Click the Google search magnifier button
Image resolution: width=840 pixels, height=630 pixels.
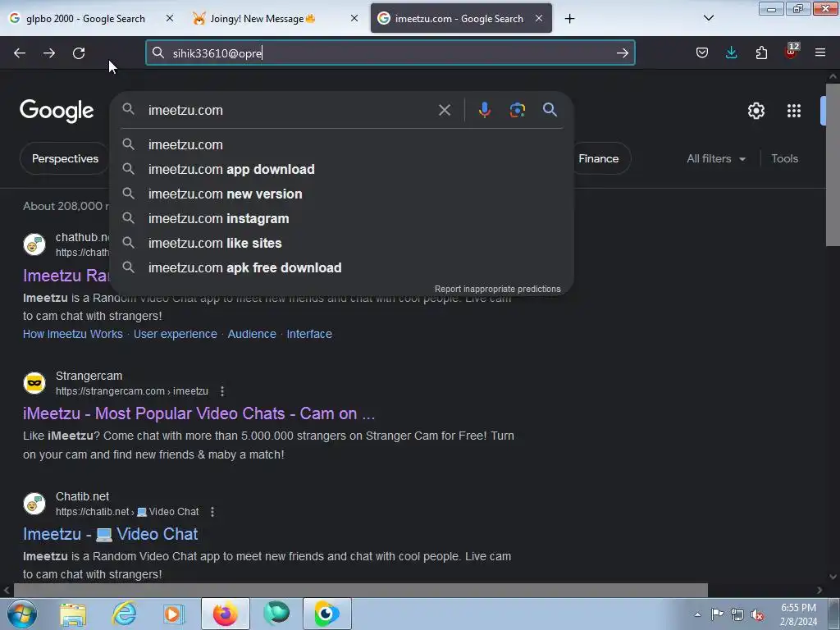tap(550, 110)
